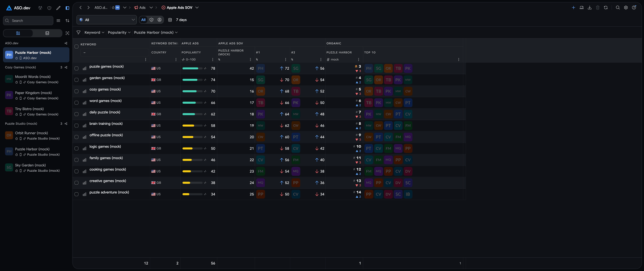Screen dimensions: 644x271
Task: Open the All country dropdown
Action: click(106, 20)
